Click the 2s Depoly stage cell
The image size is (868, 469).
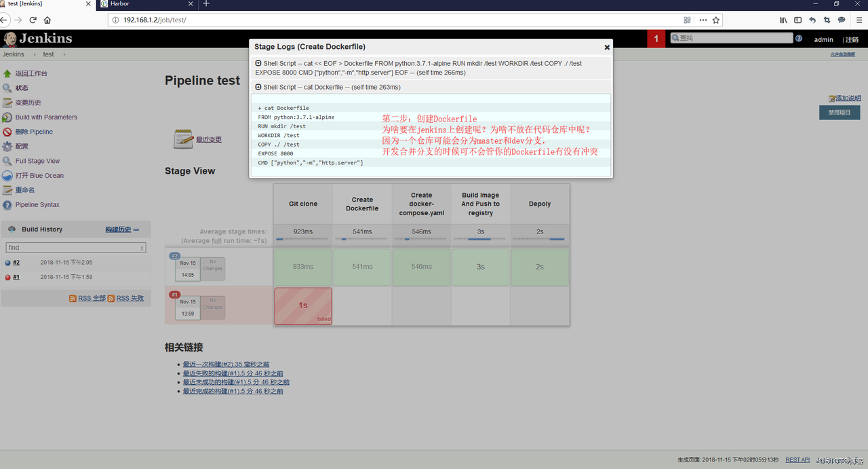point(540,267)
